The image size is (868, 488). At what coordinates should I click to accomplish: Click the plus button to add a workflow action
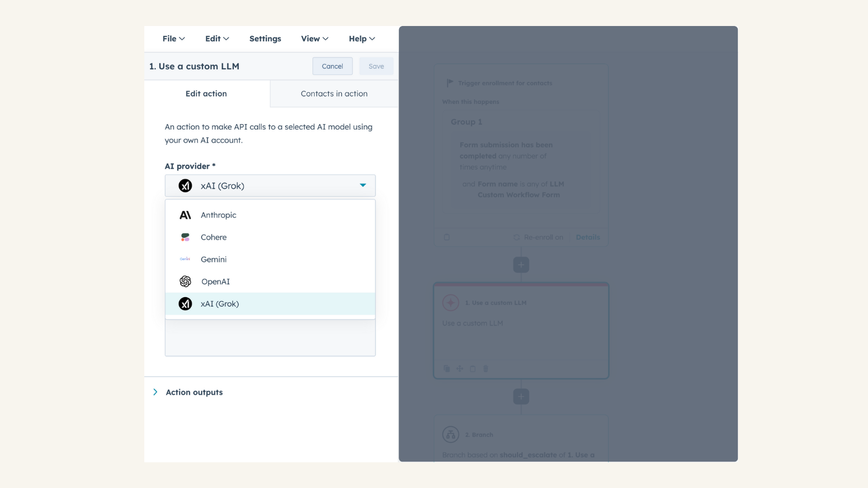click(521, 265)
